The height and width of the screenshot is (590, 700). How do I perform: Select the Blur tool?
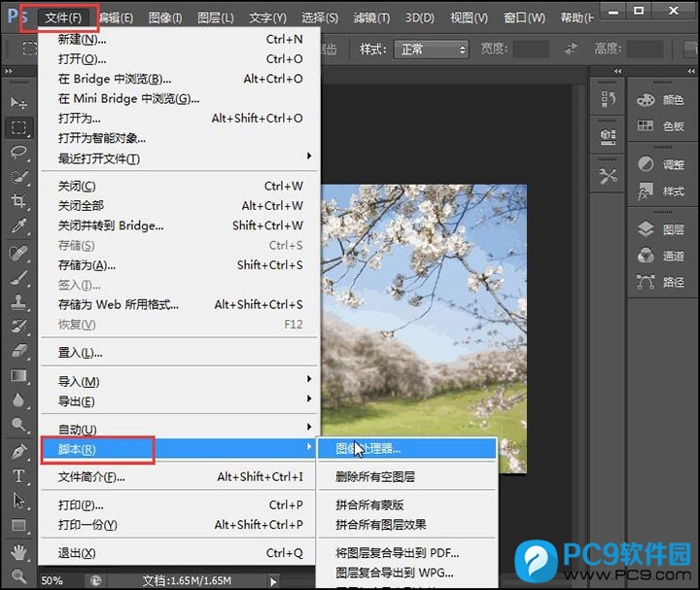[x=18, y=399]
